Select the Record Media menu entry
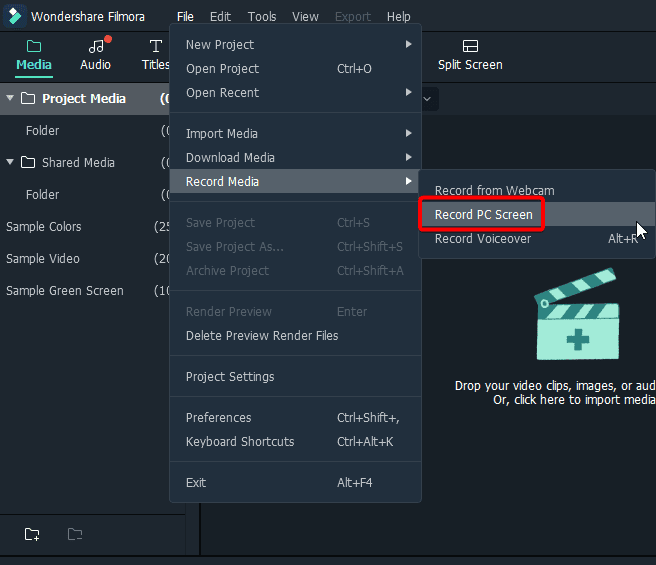This screenshot has height=565, width=656. pyautogui.click(x=295, y=181)
